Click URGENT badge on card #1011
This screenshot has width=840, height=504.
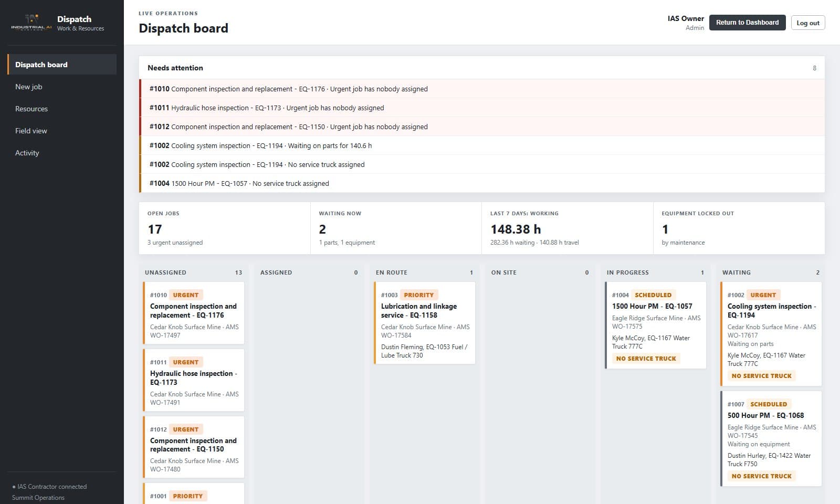(x=186, y=362)
